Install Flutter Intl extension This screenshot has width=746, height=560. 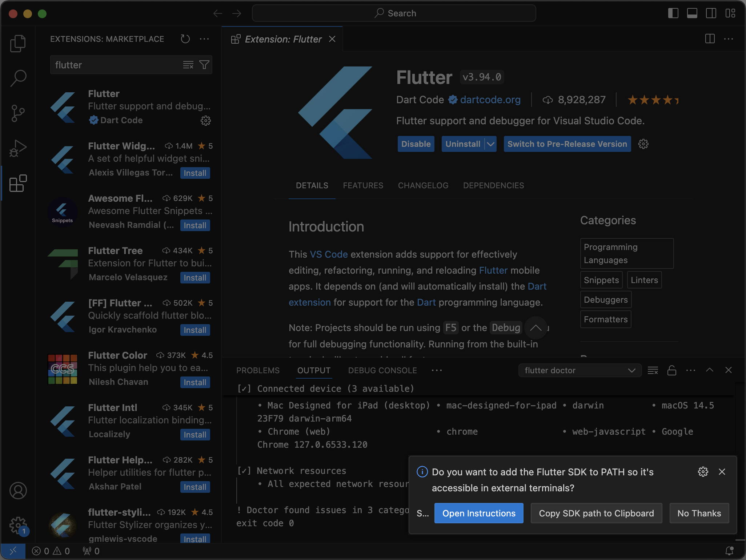pos(195,435)
